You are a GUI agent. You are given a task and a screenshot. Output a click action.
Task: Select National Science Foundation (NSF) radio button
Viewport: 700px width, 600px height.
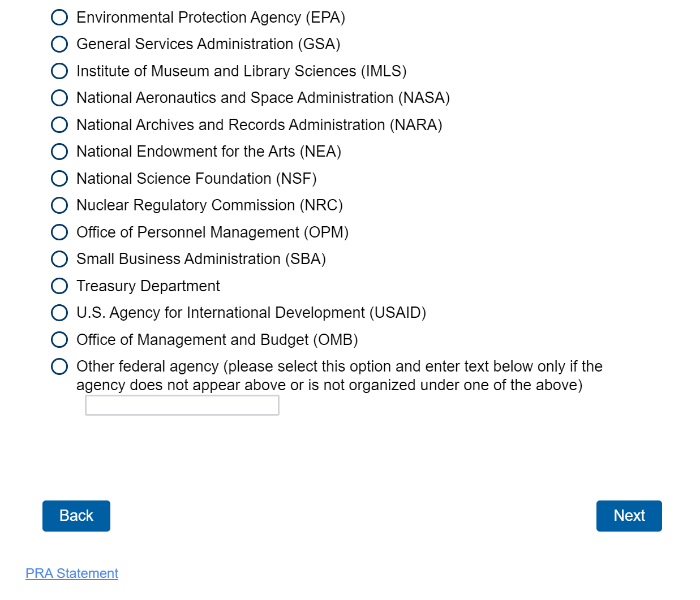(59, 179)
